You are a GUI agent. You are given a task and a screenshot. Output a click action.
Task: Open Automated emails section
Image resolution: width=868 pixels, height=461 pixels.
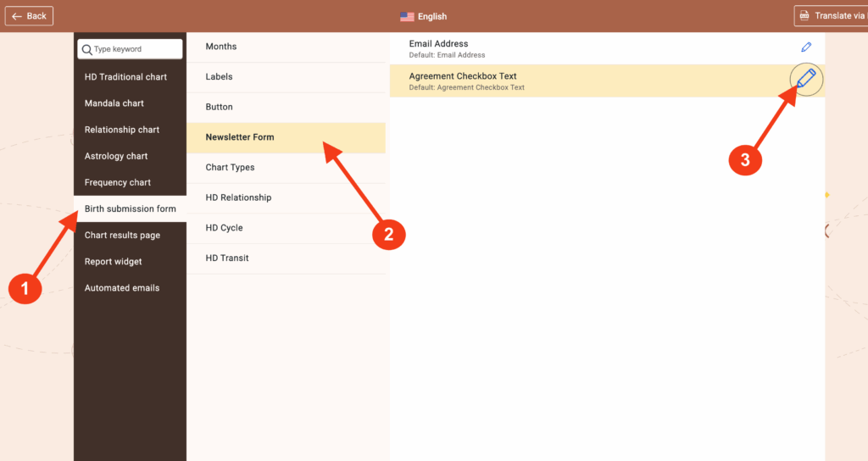coord(122,288)
